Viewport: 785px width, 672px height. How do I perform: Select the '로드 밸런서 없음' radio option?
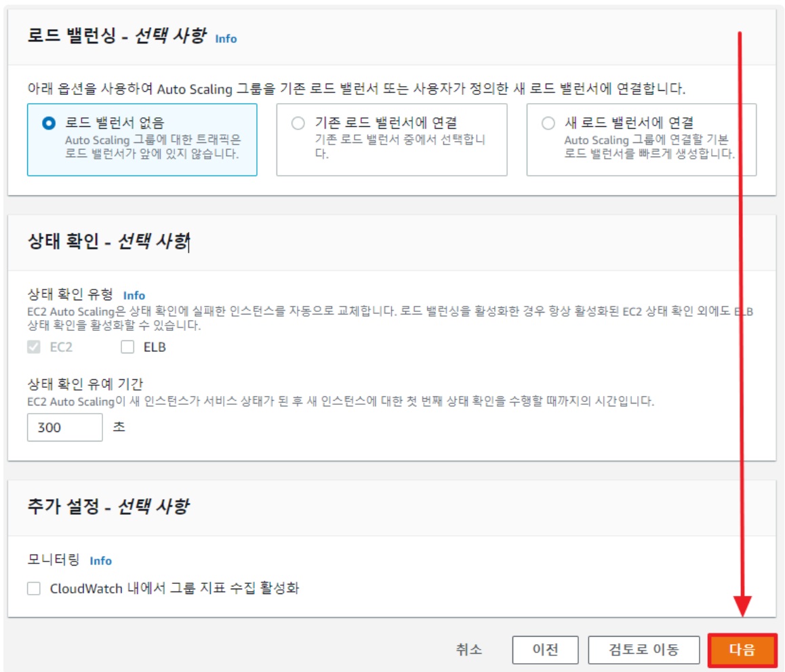49,123
